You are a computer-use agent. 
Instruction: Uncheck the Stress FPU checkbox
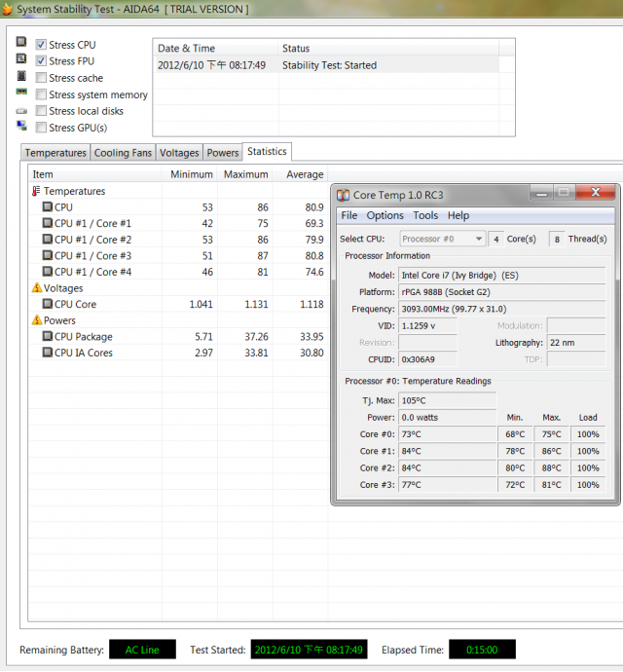(41, 60)
